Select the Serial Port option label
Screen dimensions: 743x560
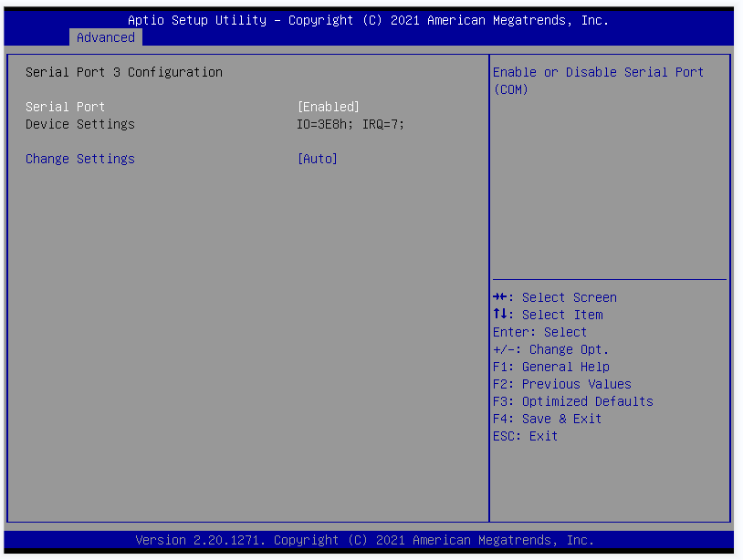[65, 107]
